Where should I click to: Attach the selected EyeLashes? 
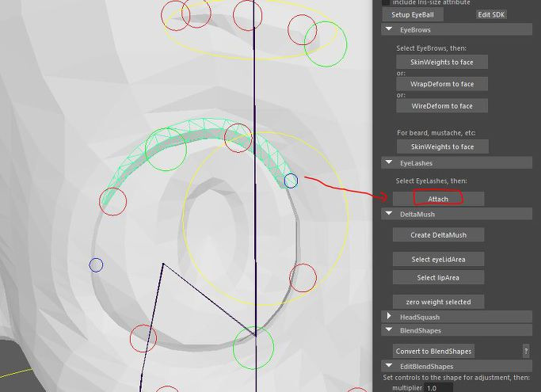(x=438, y=199)
